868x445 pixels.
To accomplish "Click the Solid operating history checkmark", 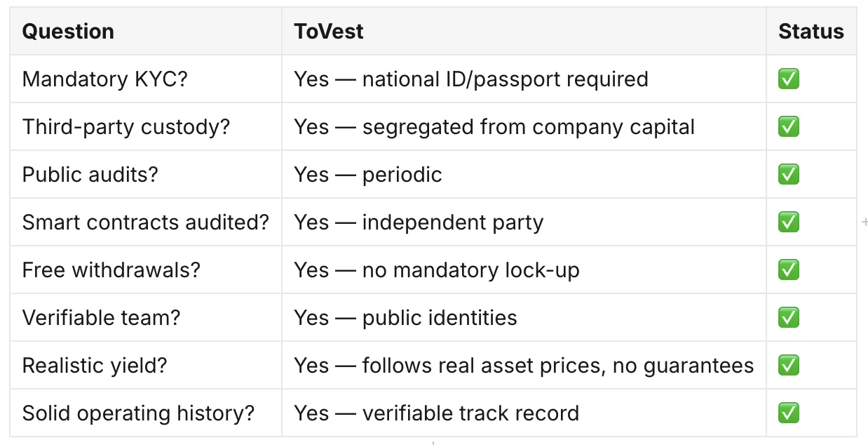I will (789, 413).
